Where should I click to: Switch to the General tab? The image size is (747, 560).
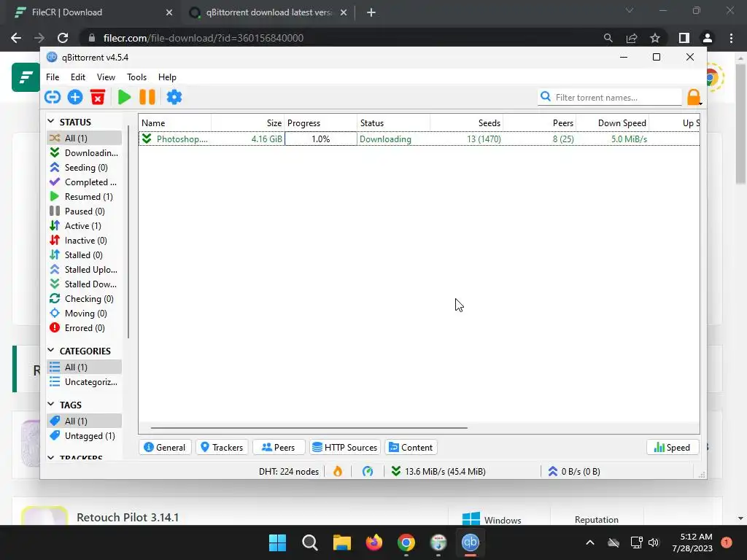pos(165,447)
